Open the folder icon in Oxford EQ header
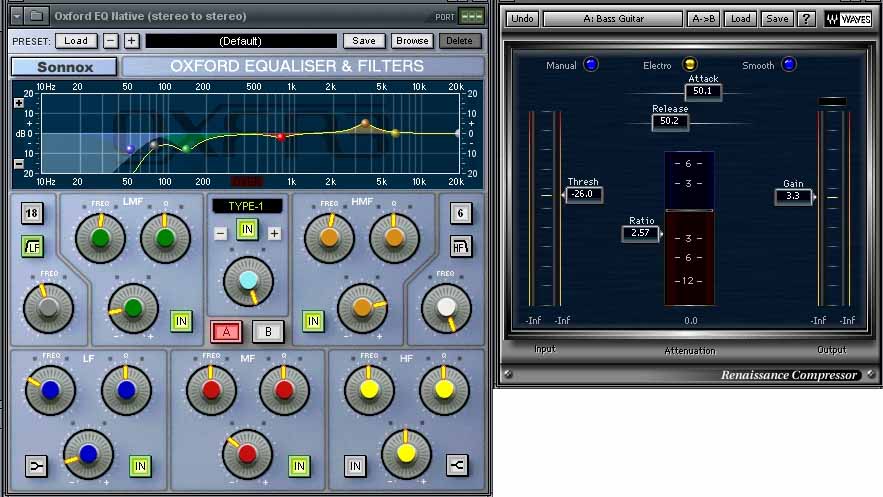 tap(37, 16)
